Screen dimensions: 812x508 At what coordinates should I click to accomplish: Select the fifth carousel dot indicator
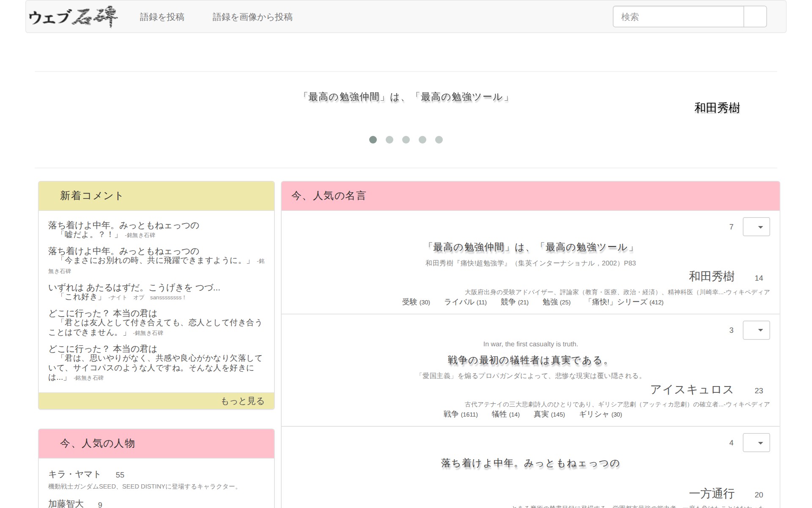(x=439, y=140)
